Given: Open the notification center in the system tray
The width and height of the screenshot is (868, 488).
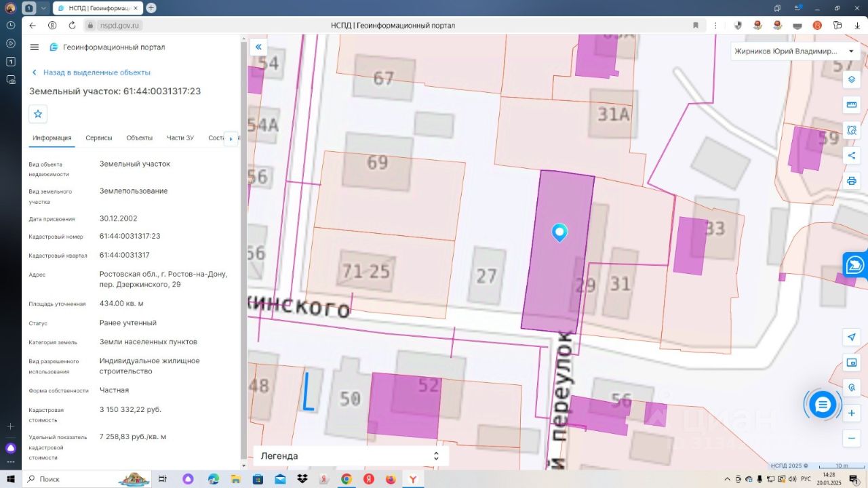Looking at the screenshot, I should pyautogui.click(x=854, y=479).
